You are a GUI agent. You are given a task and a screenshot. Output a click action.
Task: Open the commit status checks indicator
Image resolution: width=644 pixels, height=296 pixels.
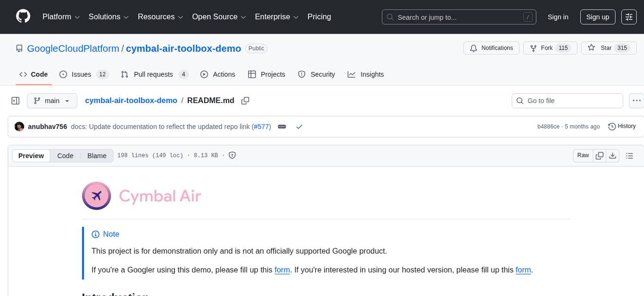click(x=299, y=126)
